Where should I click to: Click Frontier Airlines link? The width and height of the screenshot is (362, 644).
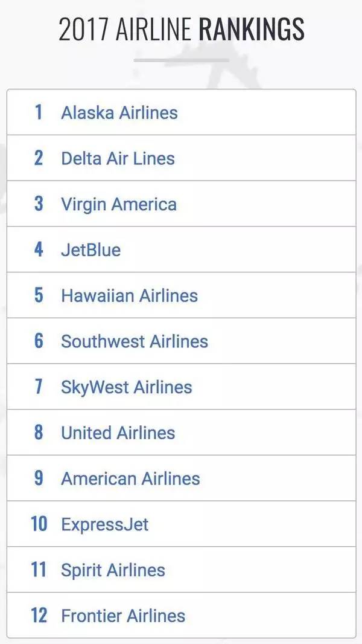pos(123,616)
